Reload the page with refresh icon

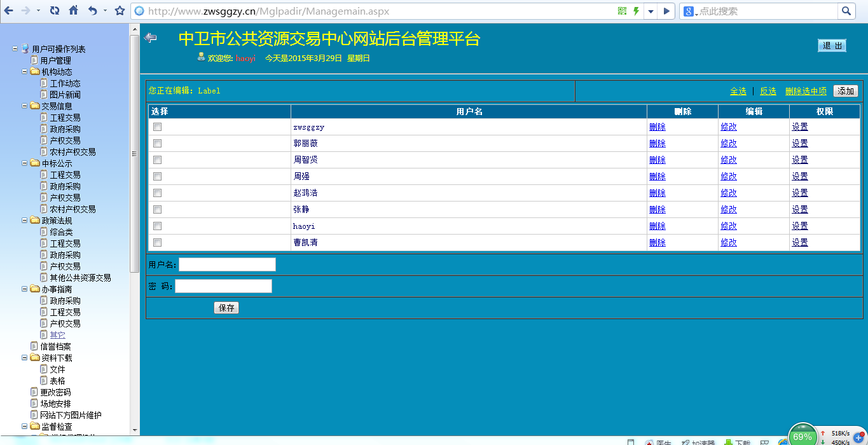pos(55,11)
